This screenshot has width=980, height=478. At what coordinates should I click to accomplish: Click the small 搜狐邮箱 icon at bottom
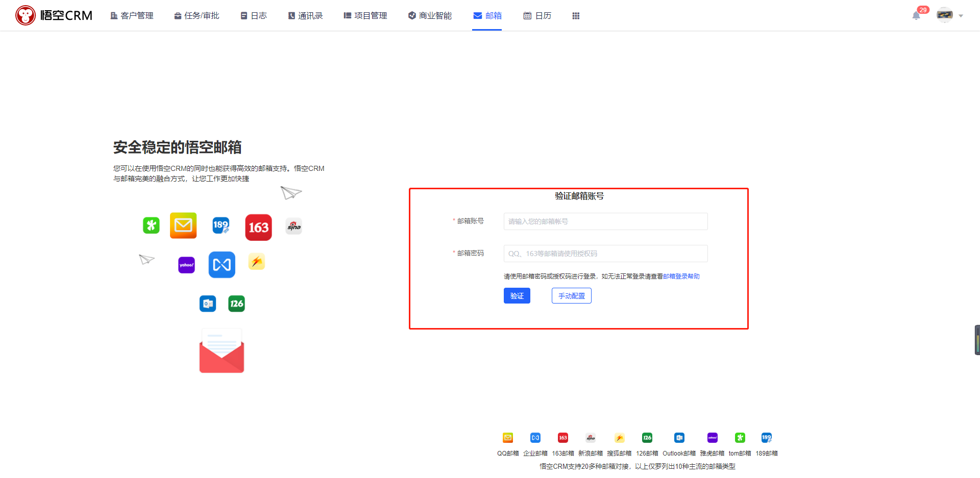point(619,438)
